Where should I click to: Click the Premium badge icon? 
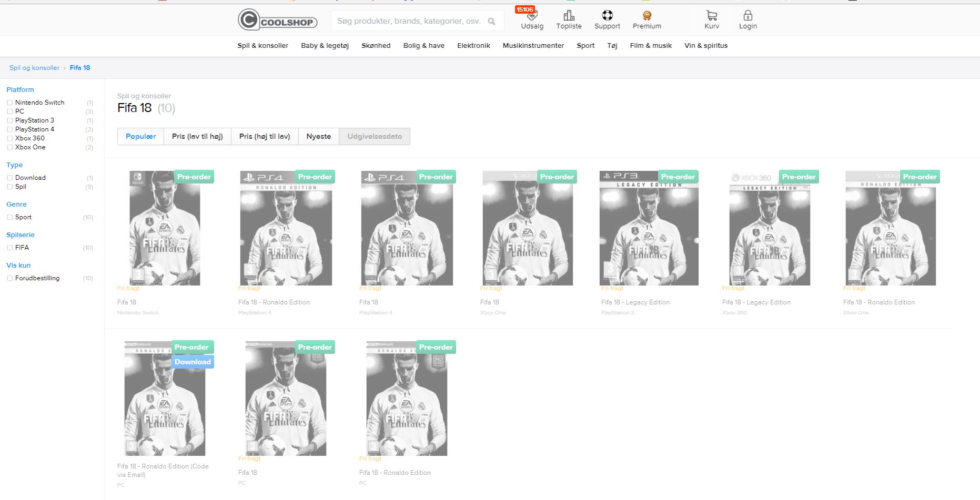click(x=646, y=16)
